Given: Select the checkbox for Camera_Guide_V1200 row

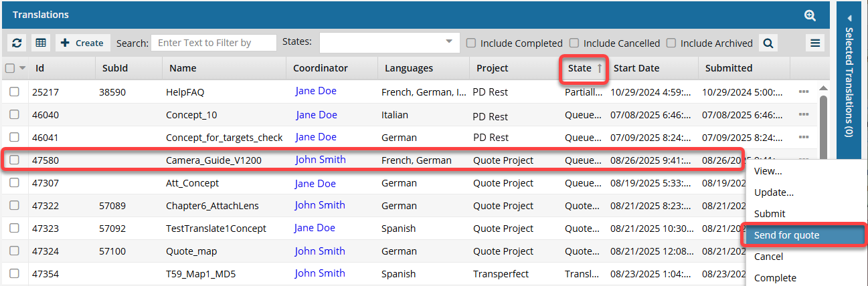Looking at the screenshot, I should click(x=14, y=160).
